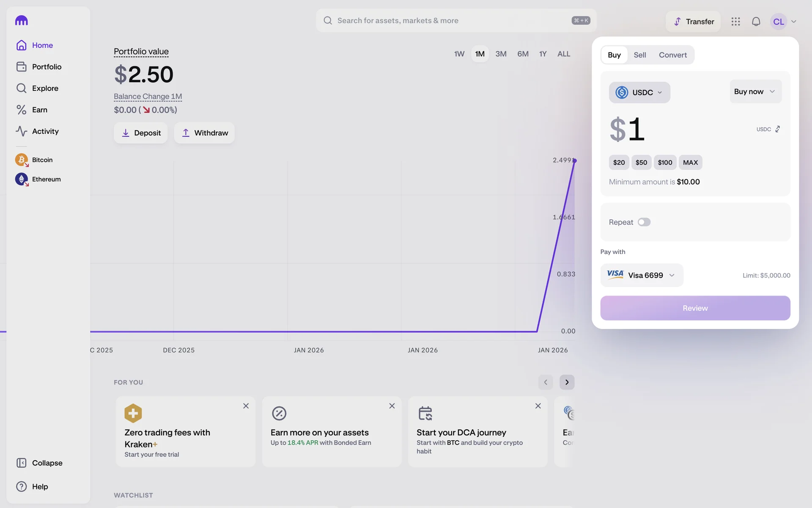Click the Deposit button
This screenshot has width=812, height=508.
click(140, 133)
